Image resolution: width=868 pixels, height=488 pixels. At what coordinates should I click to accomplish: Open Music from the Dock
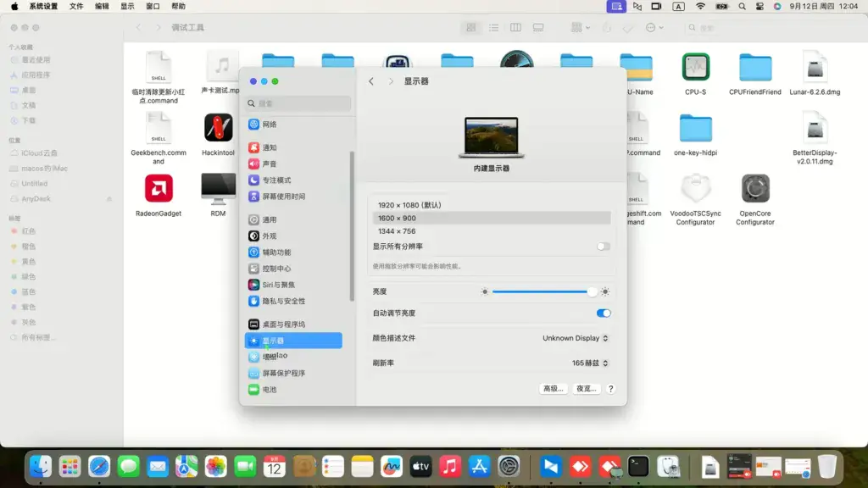coord(450,467)
